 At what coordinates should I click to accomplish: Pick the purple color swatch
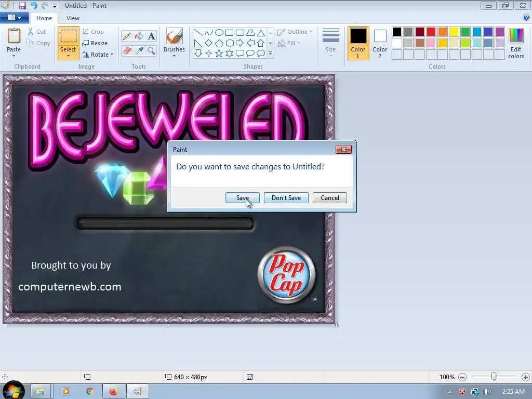tap(500, 32)
